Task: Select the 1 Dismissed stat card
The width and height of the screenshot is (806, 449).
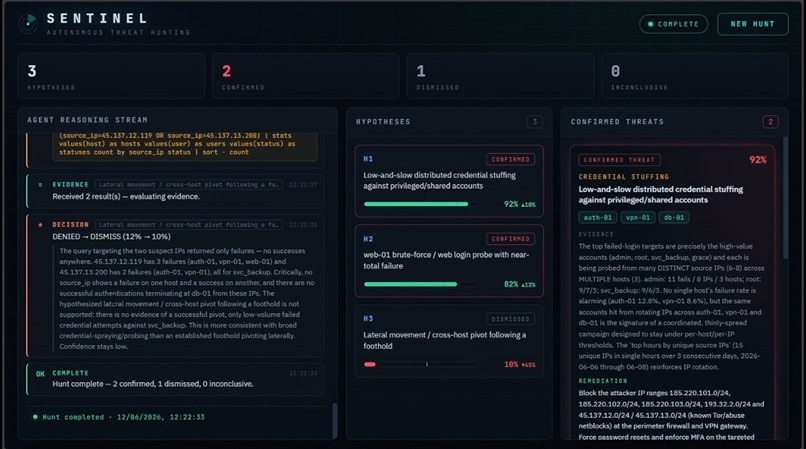Action: 500,76
